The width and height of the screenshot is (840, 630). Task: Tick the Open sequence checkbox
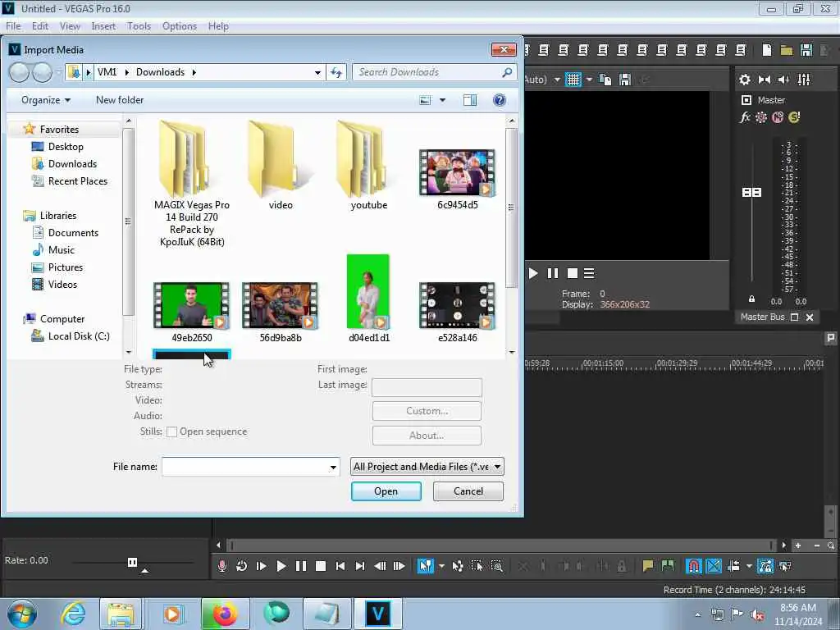[171, 431]
